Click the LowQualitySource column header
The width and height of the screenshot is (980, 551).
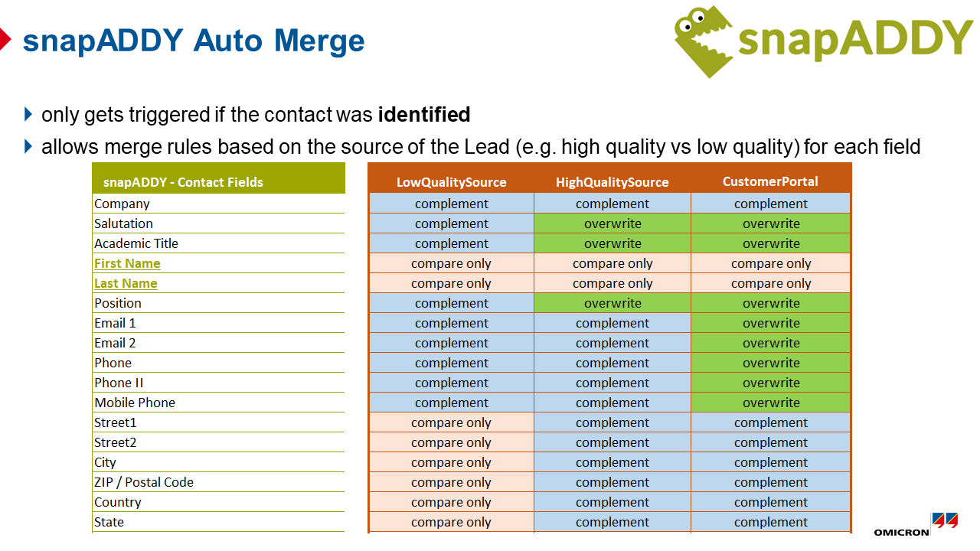click(x=452, y=182)
